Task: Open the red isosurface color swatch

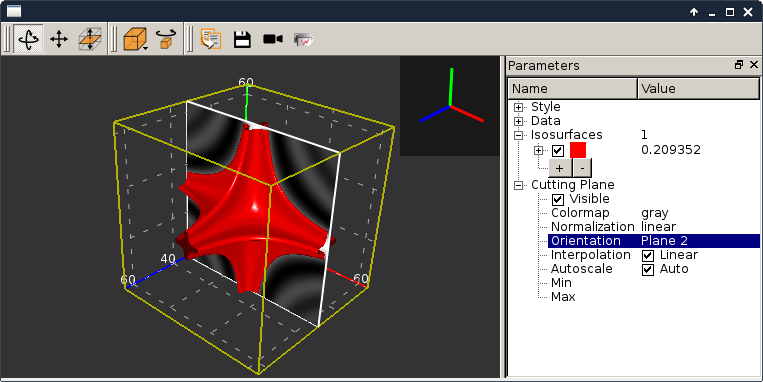Action: click(x=578, y=150)
